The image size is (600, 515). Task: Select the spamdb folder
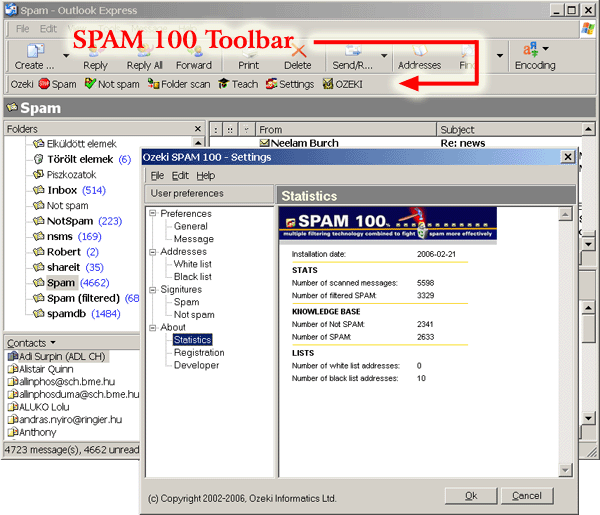(77, 314)
